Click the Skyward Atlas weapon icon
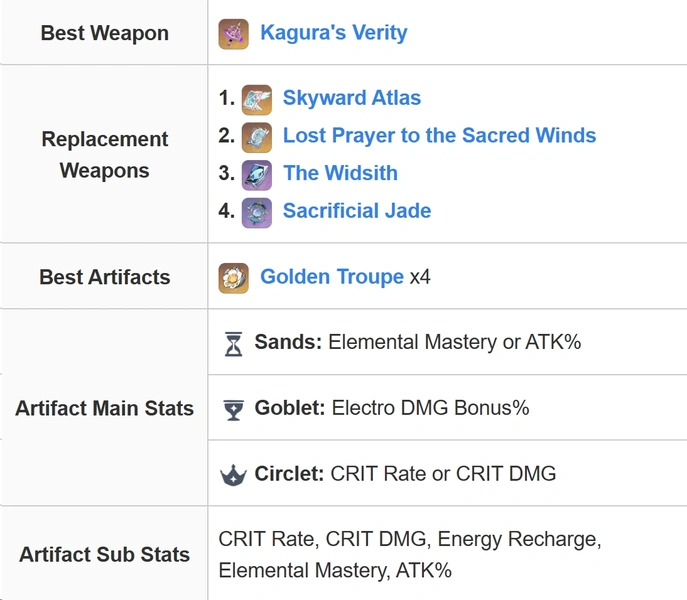This screenshot has width=687, height=600. pos(257,100)
